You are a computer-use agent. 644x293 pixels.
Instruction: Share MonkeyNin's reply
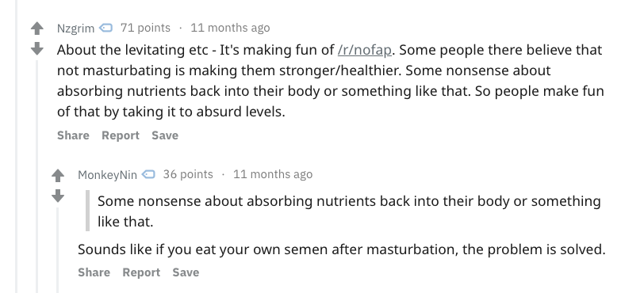click(94, 272)
